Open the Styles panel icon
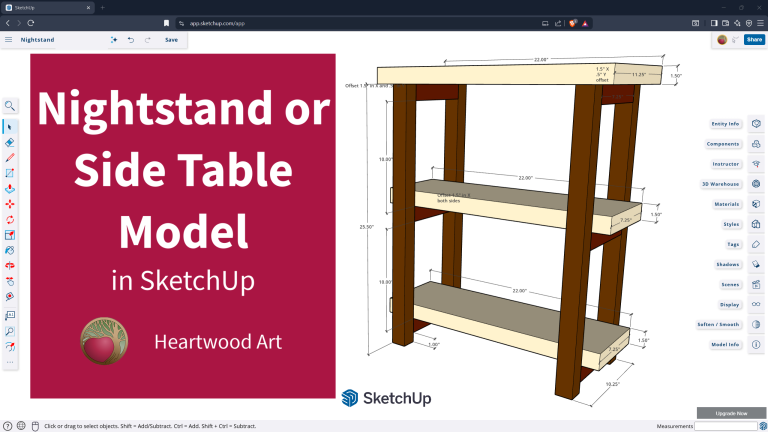The image size is (768, 432). point(756,224)
